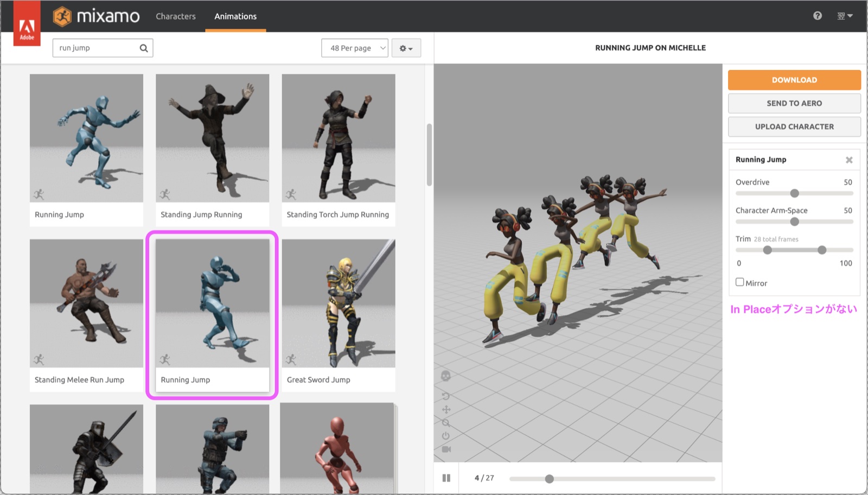Toggle skeleton view with the skull icon
868x495 pixels.
[x=445, y=376]
